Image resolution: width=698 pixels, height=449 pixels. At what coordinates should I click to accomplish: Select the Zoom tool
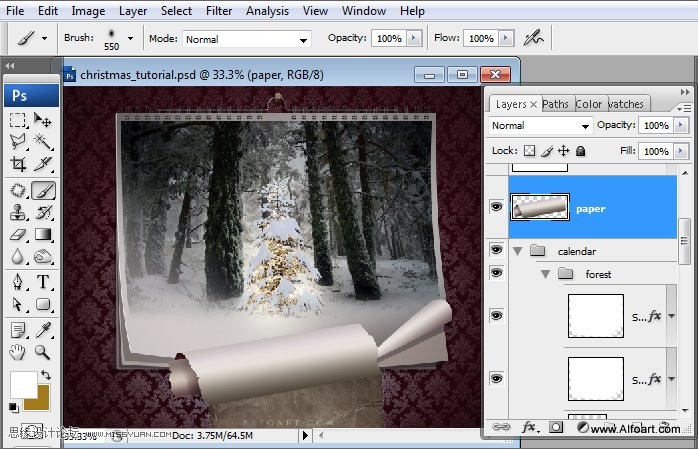(x=43, y=352)
